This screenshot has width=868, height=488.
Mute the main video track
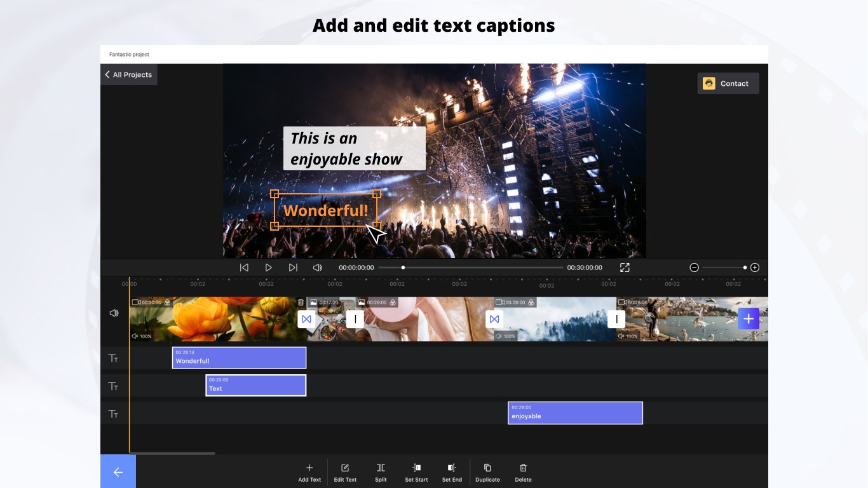click(x=114, y=312)
